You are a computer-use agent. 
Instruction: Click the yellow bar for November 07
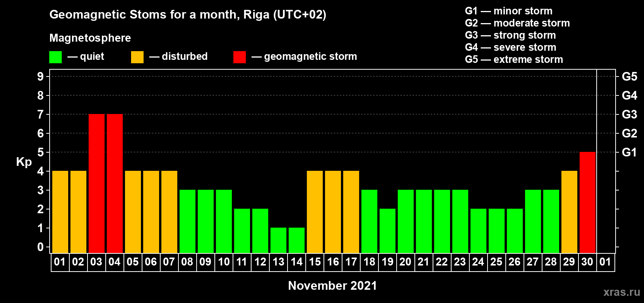point(169,212)
